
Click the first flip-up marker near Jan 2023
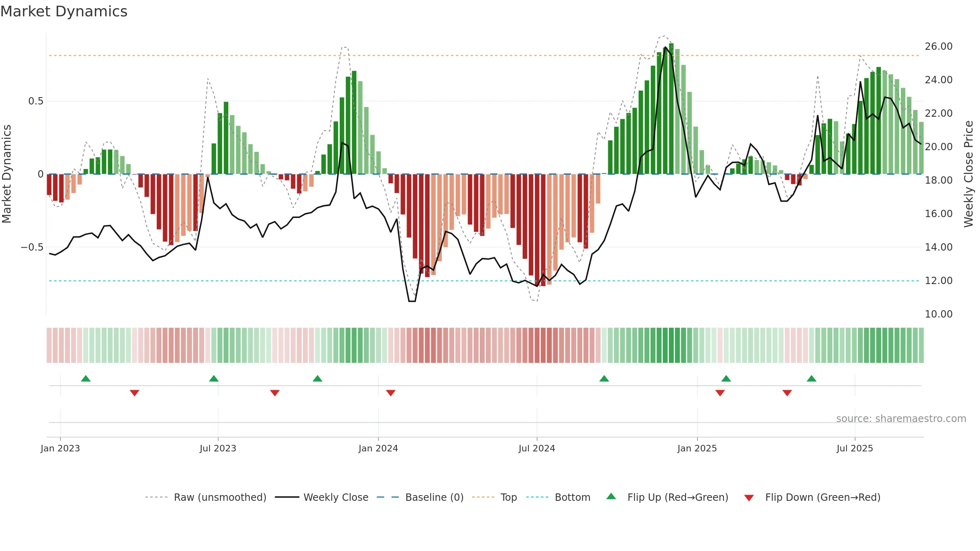[86, 378]
